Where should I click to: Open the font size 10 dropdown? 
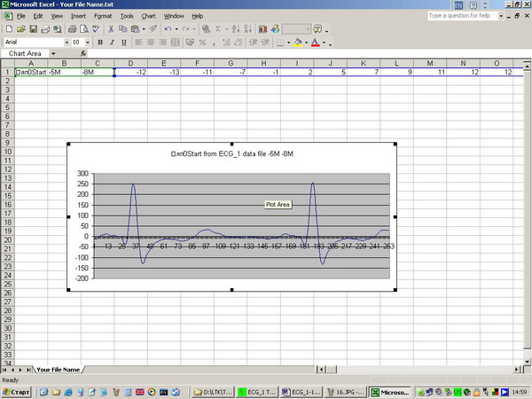pyautogui.click(x=88, y=43)
